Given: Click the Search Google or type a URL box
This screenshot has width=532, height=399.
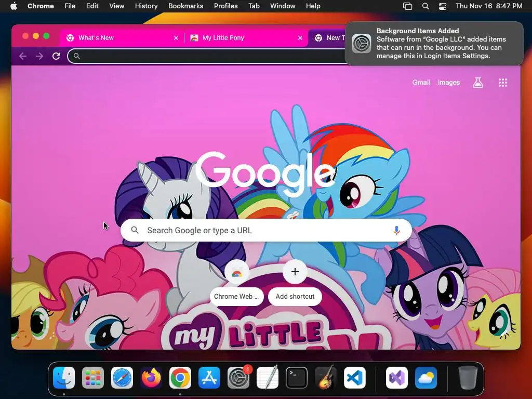Looking at the screenshot, I should [x=267, y=230].
